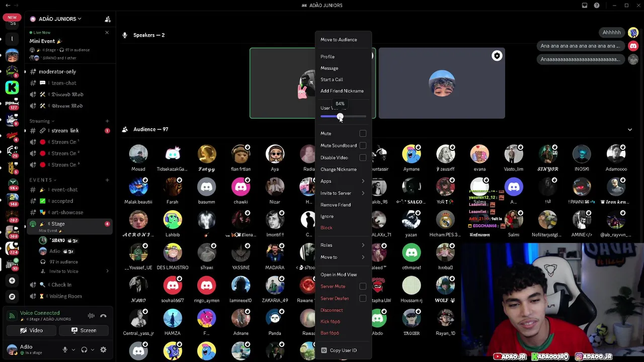Toggle the Mute checkbox in the context menu
This screenshot has height=362, width=644.
pyautogui.click(x=363, y=134)
